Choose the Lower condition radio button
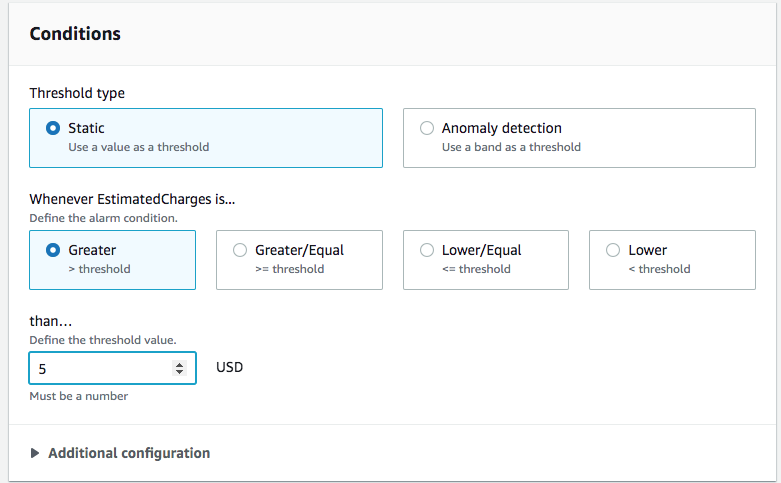 [613, 250]
